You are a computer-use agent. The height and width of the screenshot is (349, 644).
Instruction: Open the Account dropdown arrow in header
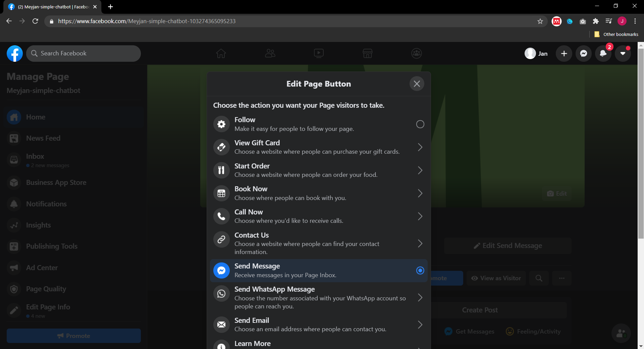point(623,53)
